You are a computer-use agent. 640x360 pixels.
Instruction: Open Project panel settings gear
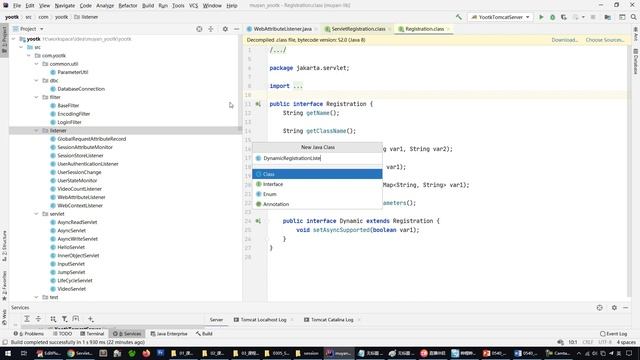coord(225,29)
